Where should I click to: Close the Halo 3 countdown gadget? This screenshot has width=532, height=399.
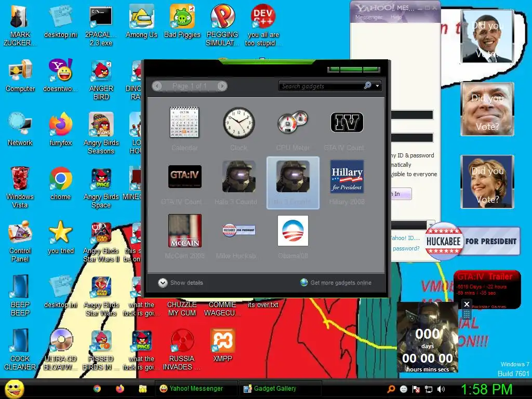tap(467, 304)
